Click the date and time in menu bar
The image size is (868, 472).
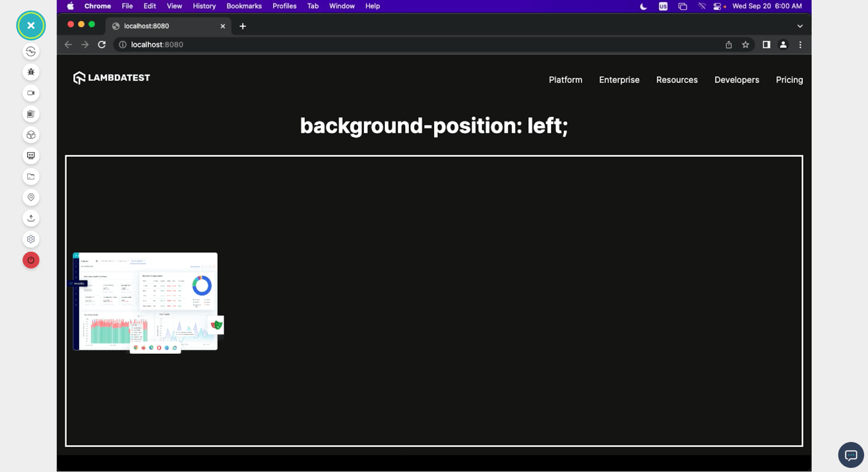pos(767,6)
